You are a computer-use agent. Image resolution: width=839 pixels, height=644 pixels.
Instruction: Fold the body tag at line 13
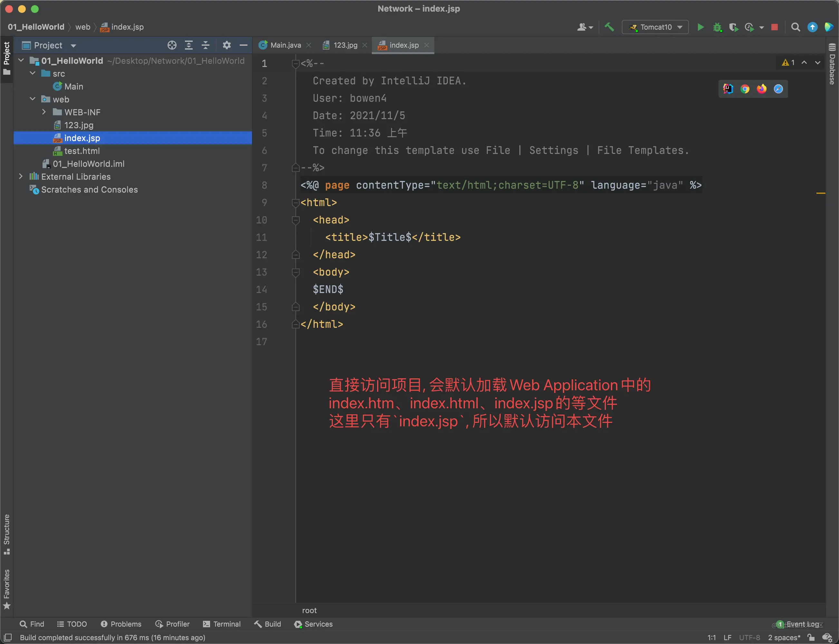[x=295, y=272]
